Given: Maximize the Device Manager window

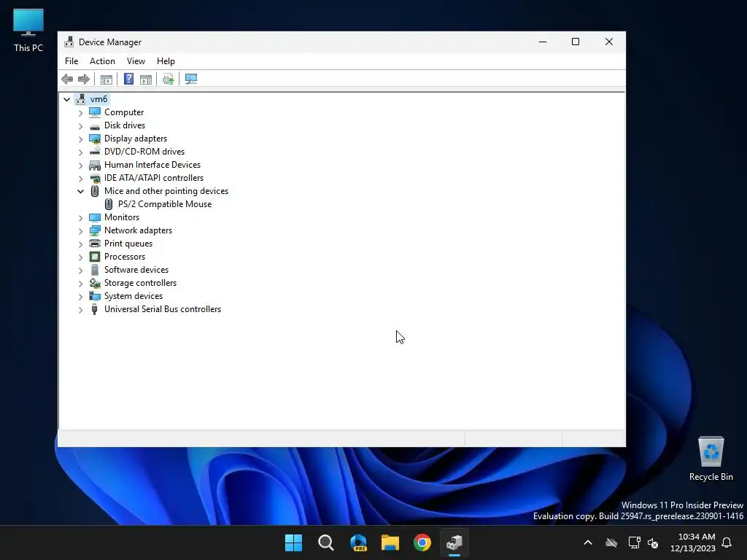Looking at the screenshot, I should tap(576, 42).
